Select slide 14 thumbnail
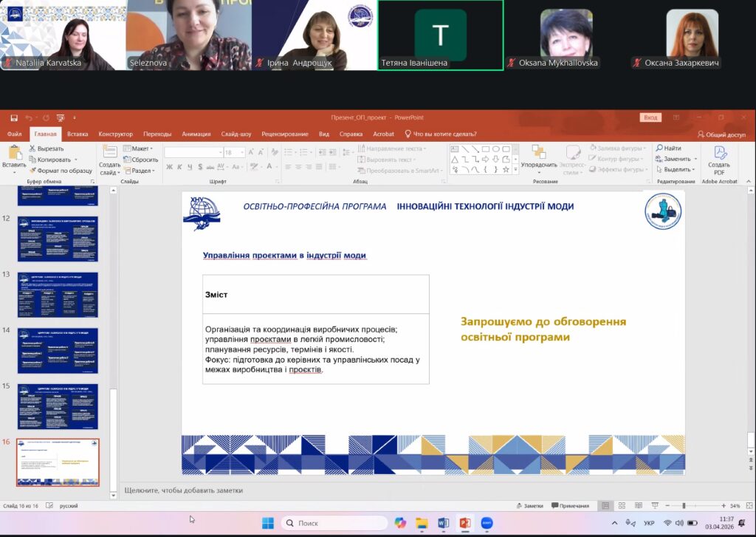This screenshot has width=756, height=537. click(x=58, y=351)
